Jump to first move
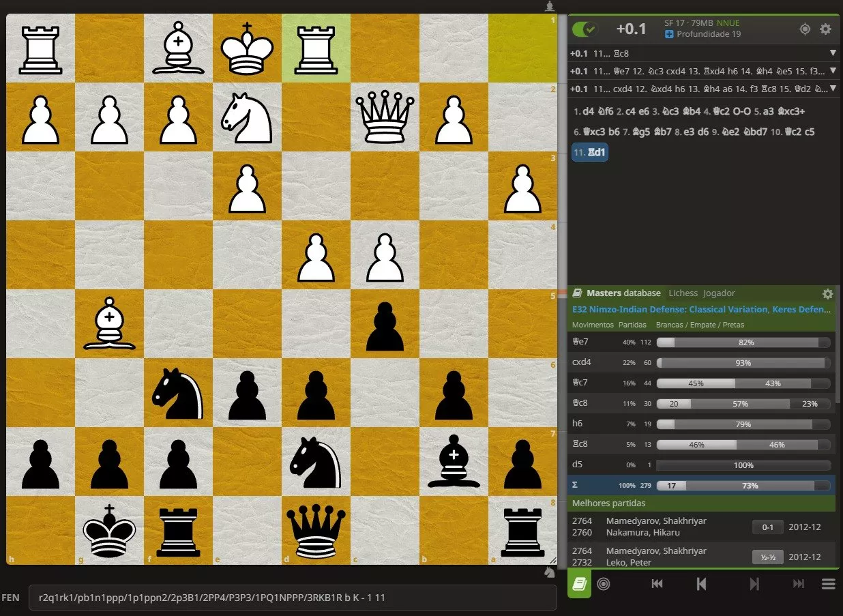The width and height of the screenshot is (843, 616). tap(657, 584)
